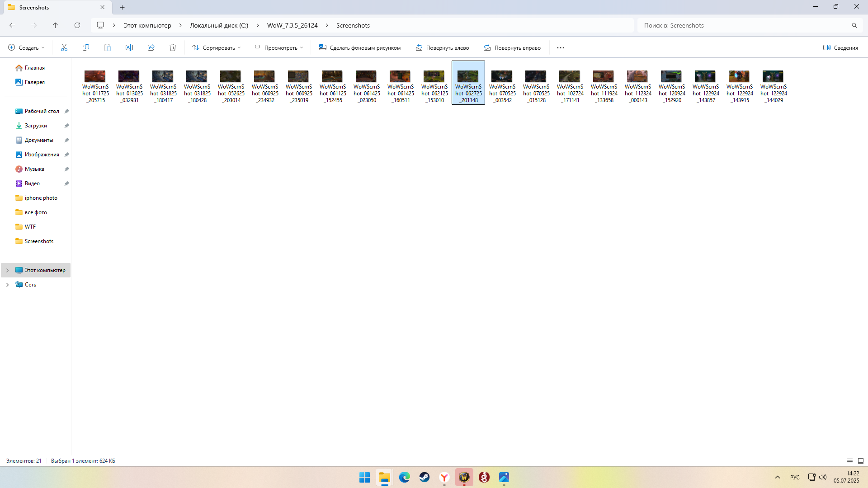
Task: Click the File Explorer taskbar icon
Action: point(384,477)
